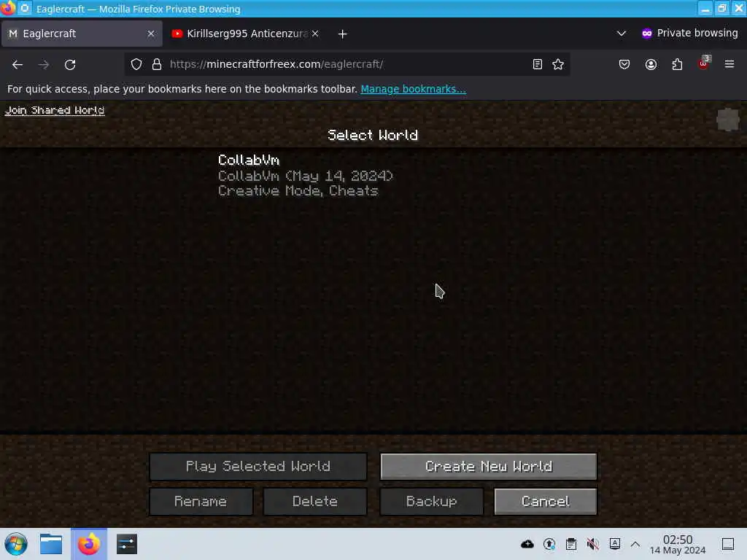
Task: Reload the Eaglercraft page
Action: click(x=70, y=64)
